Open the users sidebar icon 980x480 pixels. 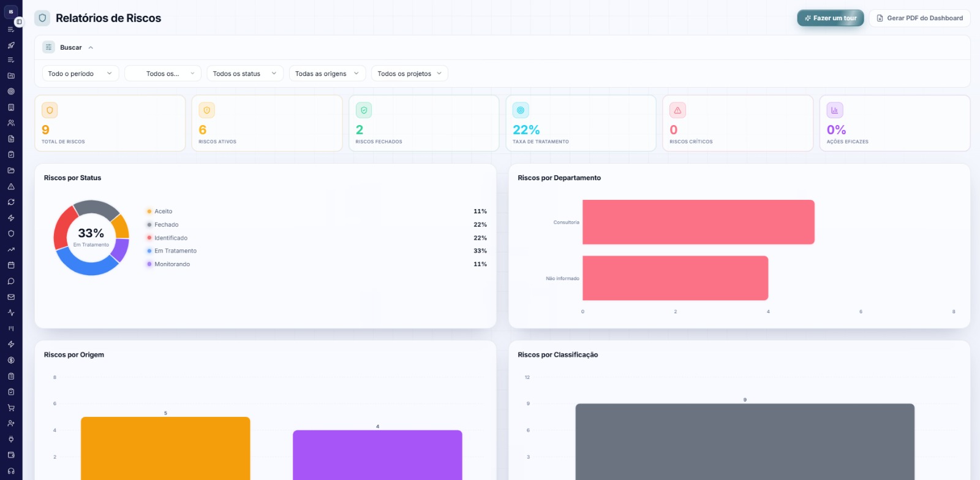11,123
